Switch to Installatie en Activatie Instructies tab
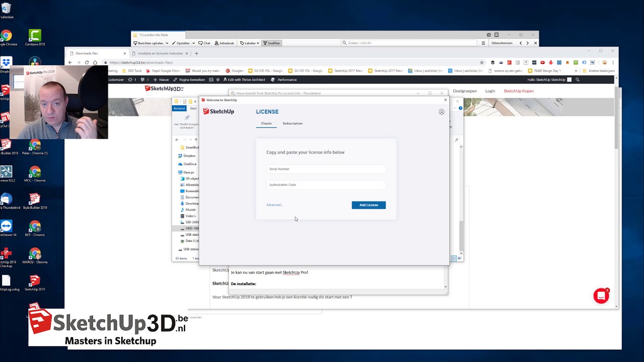Screen dimensions: 644x362 [159, 53]
